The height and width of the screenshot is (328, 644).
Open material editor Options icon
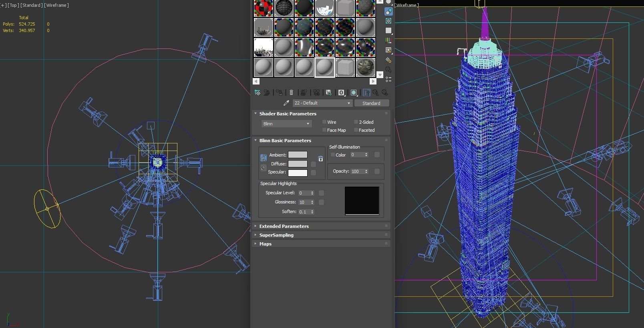pos(388,60)
